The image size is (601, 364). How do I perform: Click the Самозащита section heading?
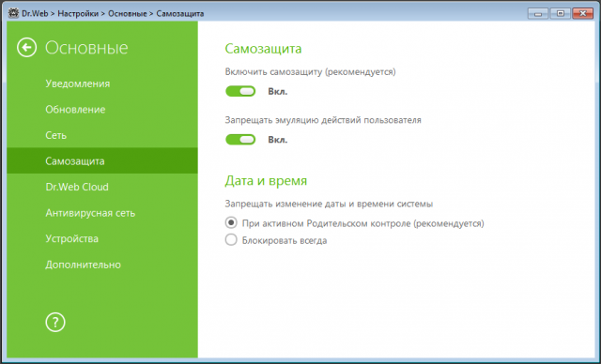click(x=263, y=49)
